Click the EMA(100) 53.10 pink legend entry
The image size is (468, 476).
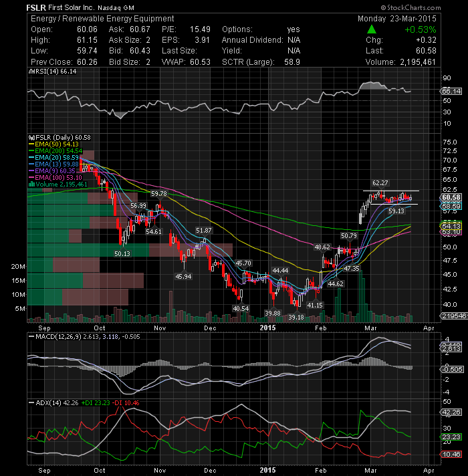click(x=55, y=178)
